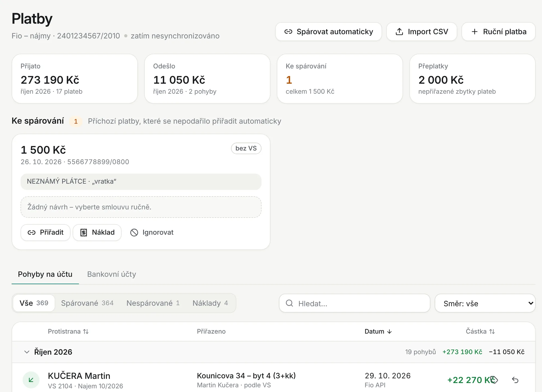The width and height of the screenshot is (542, 392).
Task: Open Import CSV
Action: (422, 32)
